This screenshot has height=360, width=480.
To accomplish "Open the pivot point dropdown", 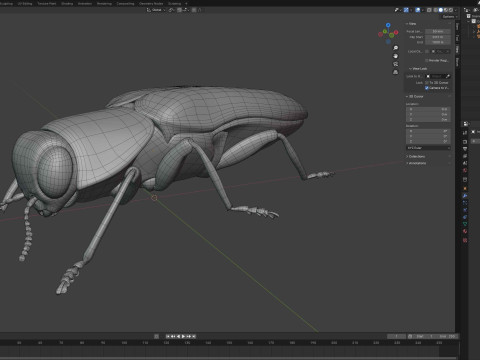I will tap(171, 10).
